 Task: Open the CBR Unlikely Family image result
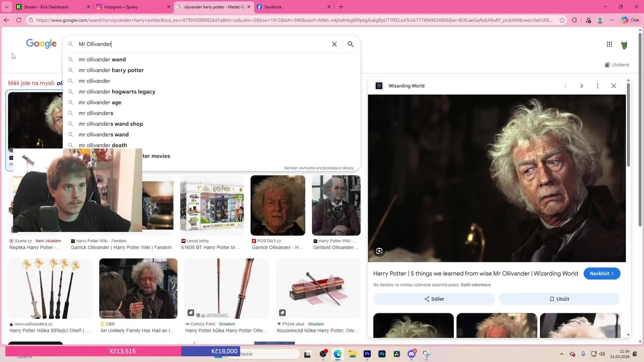[138, 289]
